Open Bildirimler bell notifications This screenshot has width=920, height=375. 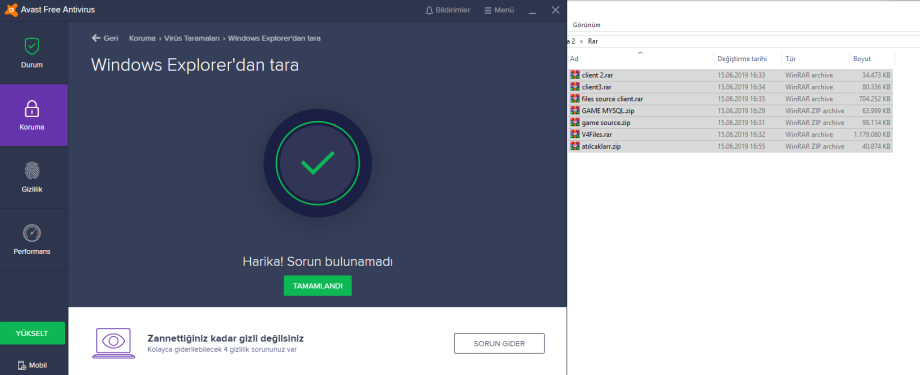[448, 10]
